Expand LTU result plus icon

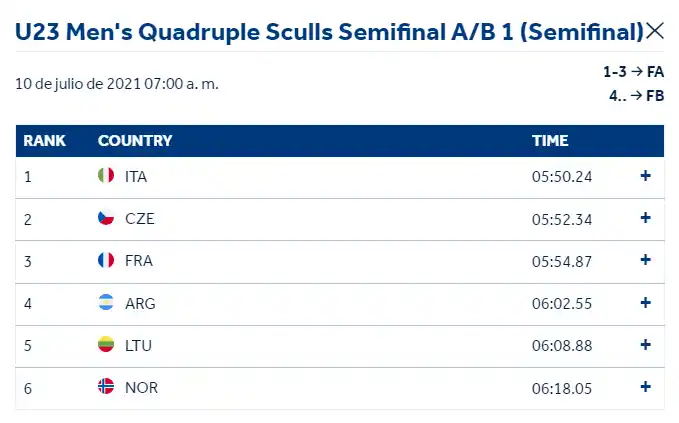coord(645,345)
